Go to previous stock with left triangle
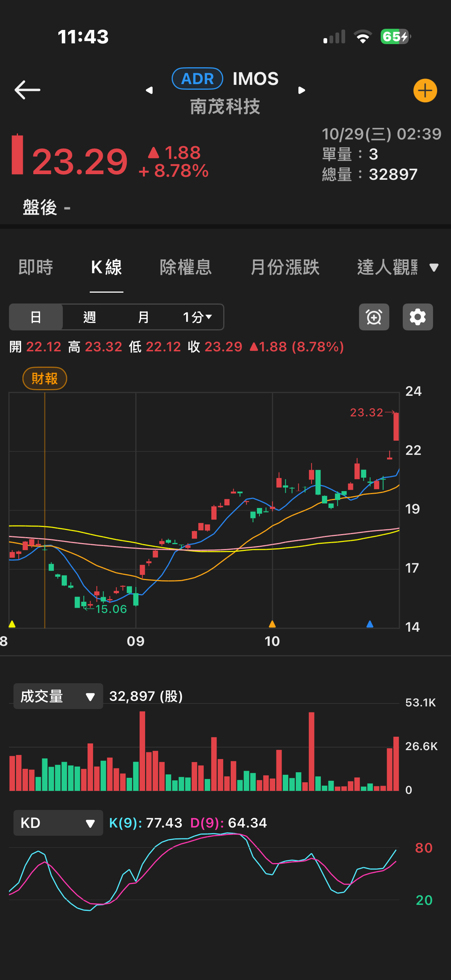 [149, 90]
